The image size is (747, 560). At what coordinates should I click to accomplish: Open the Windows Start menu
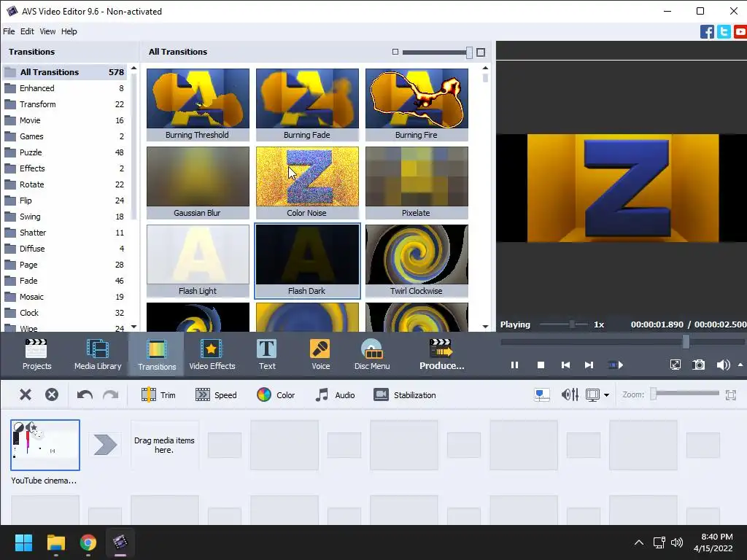coord(23,542)
